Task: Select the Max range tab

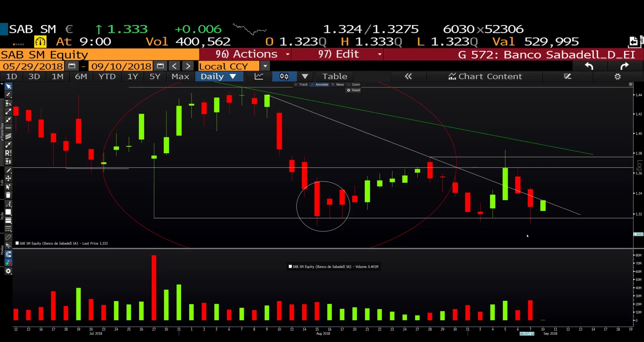Action: 180,76
